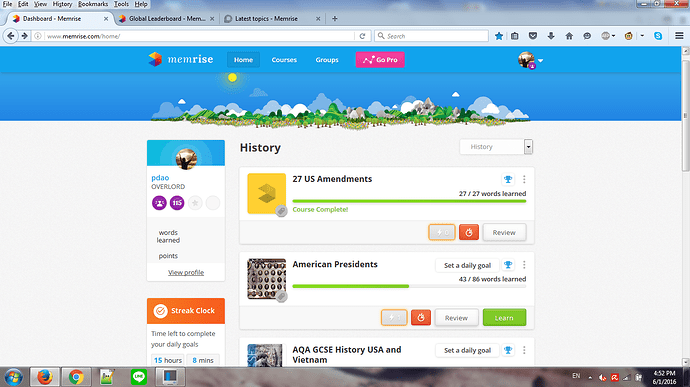Click the browser Search input field
Screen dimensions: 690x387
coord(431,36)
